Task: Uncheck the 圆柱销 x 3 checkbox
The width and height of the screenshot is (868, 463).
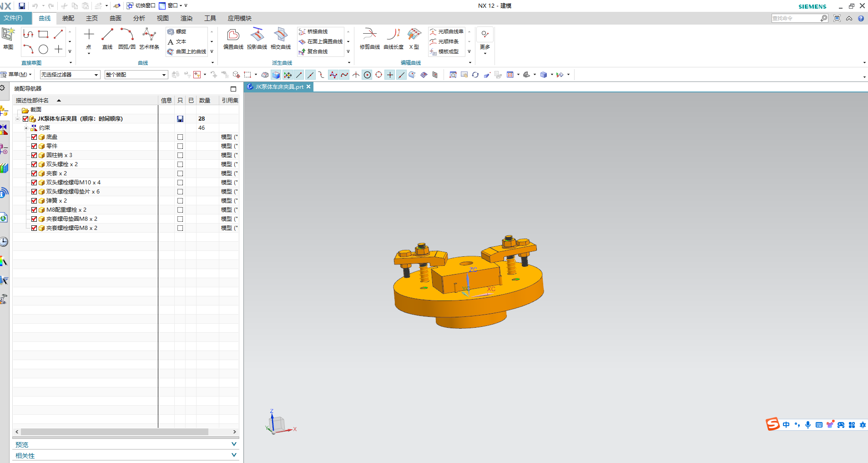Action: [x=34, y=155]
